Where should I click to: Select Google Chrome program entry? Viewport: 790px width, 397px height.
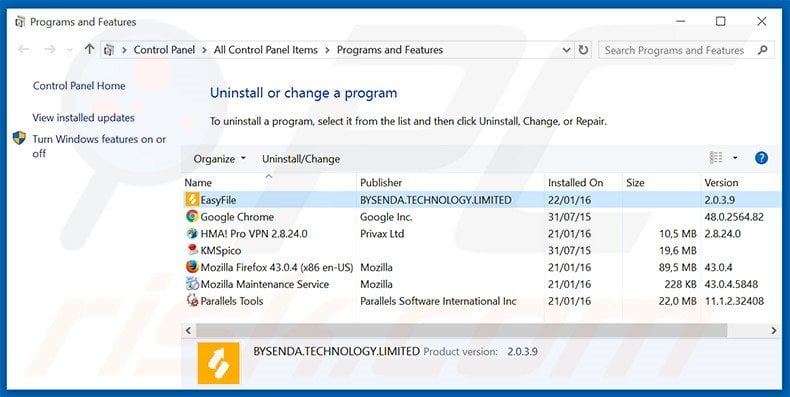click(x=237, y=217)
